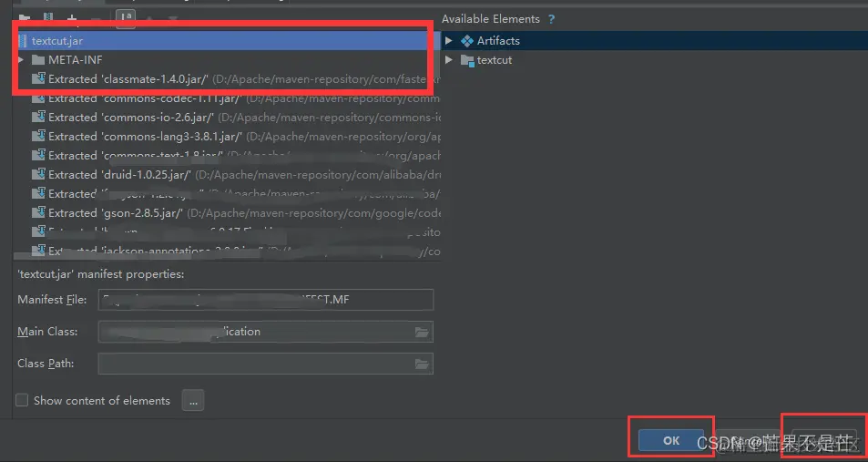868x462 pixels.
Task: Click the Manifest File text field
Action: coord(266,300)
